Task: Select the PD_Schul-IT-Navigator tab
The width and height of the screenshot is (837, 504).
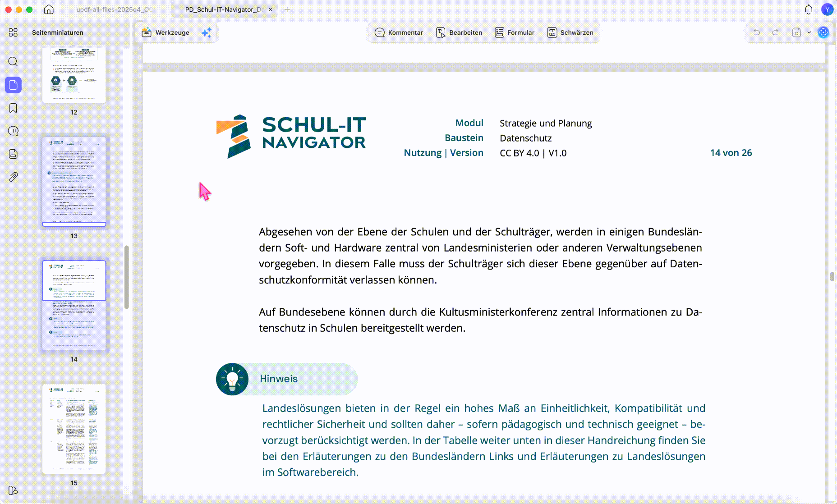Action: (x=224, y=9)
